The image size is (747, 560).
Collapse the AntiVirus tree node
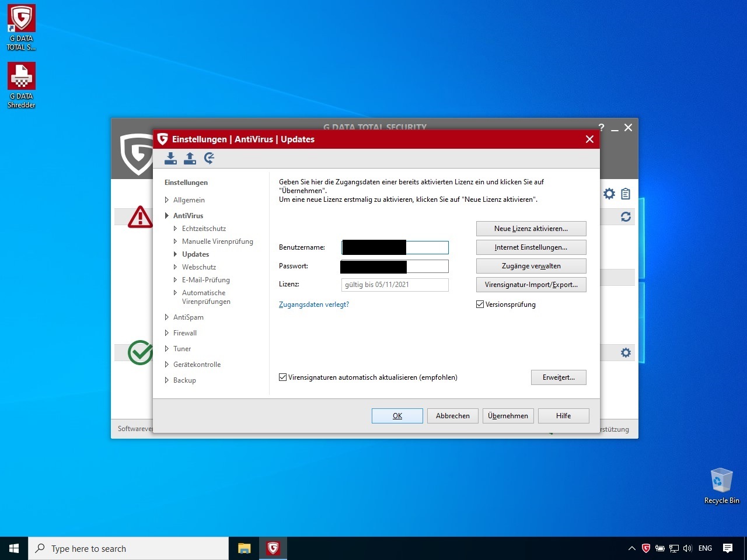(167, 216)
